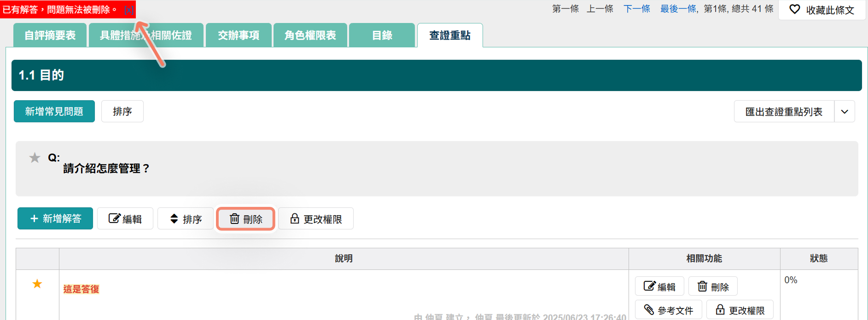Toggle the orange star beside the answer
The image size is (868, 320).
[x=37, y=284]
